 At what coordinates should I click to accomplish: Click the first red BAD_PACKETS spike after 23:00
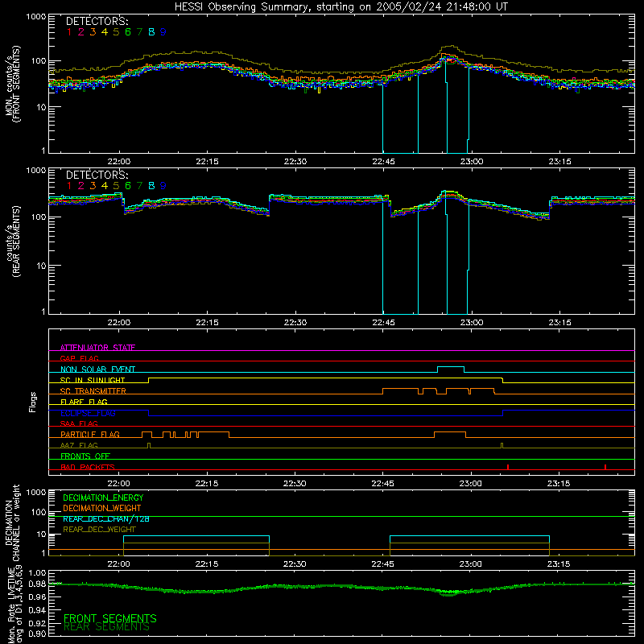508,467
